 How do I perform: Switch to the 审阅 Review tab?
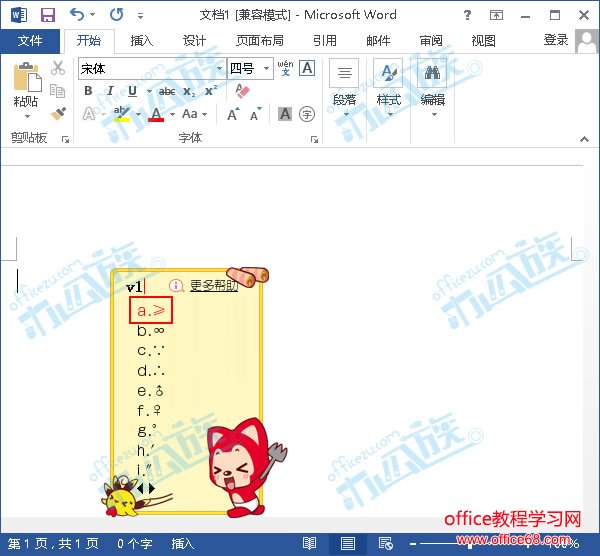(x=431, y=41)
